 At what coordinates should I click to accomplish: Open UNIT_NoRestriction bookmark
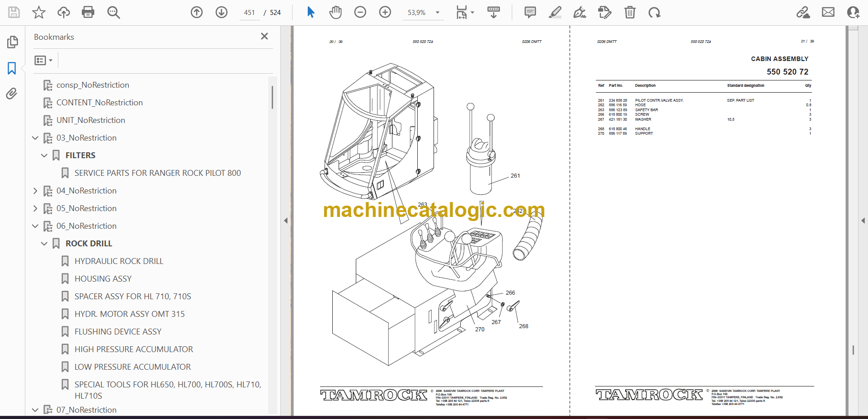tap(91, 120)
